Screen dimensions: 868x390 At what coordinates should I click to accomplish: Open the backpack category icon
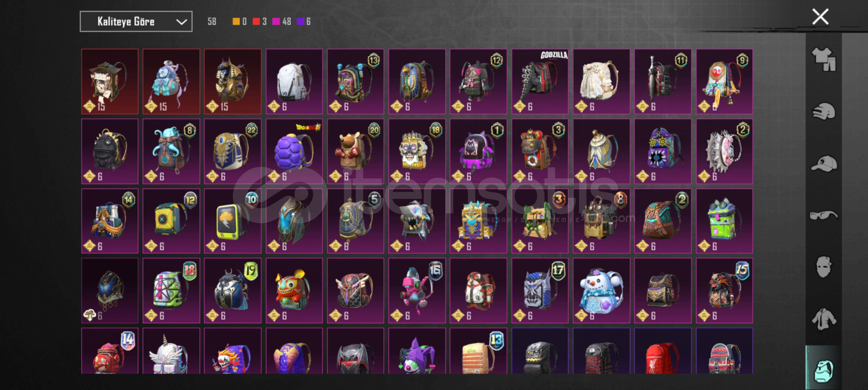click(824, 370)
